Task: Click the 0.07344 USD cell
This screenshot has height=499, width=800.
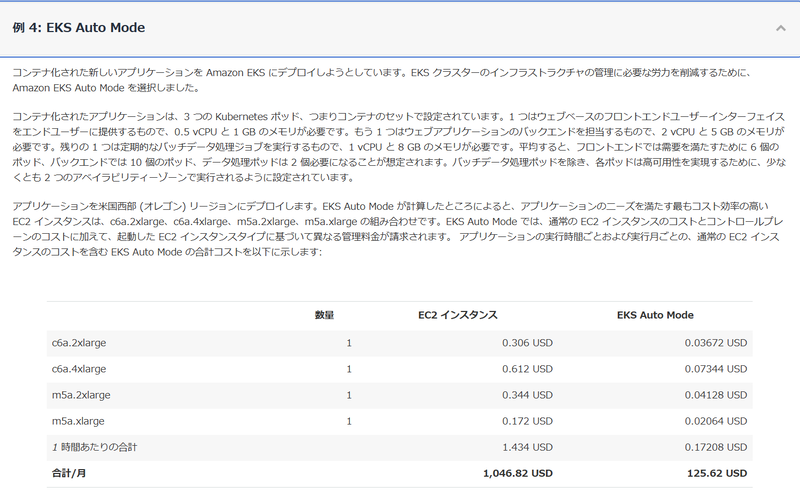Action: [716, 369]
